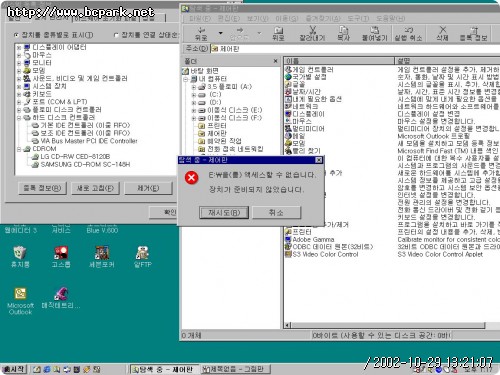Expand the 사운드, 비디오 및 게임 컨트롤러 node
This screenshot has height=375, width=500.
pyautogui.click(x=19, y=79)
